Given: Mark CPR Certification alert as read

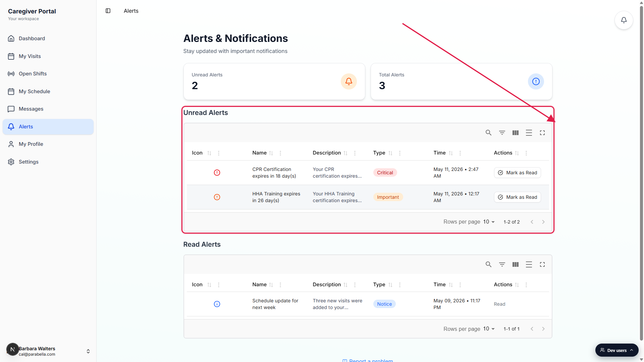Looking at the screenshot, I should click(x=517, y=173).
